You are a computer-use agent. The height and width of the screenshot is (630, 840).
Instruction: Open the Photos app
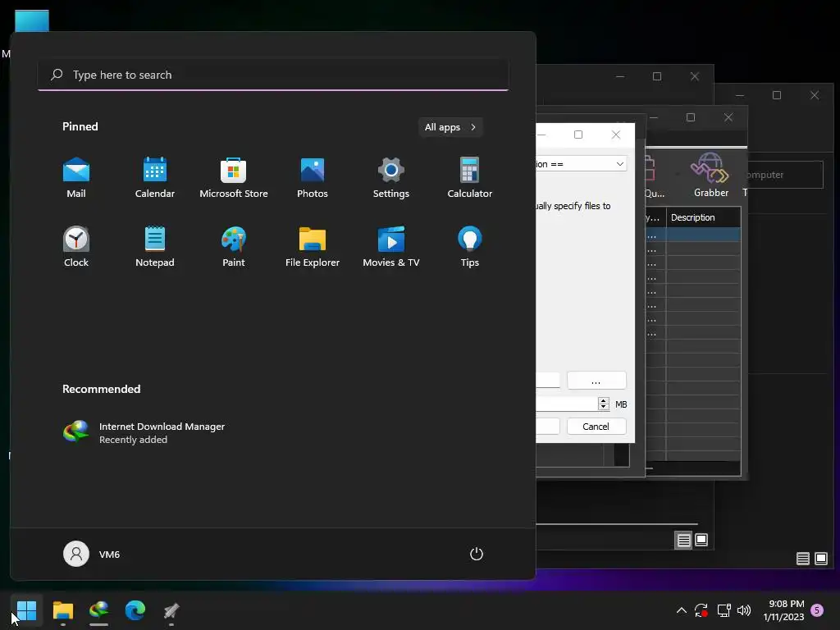pyautogui.click(x=313, y=178)
